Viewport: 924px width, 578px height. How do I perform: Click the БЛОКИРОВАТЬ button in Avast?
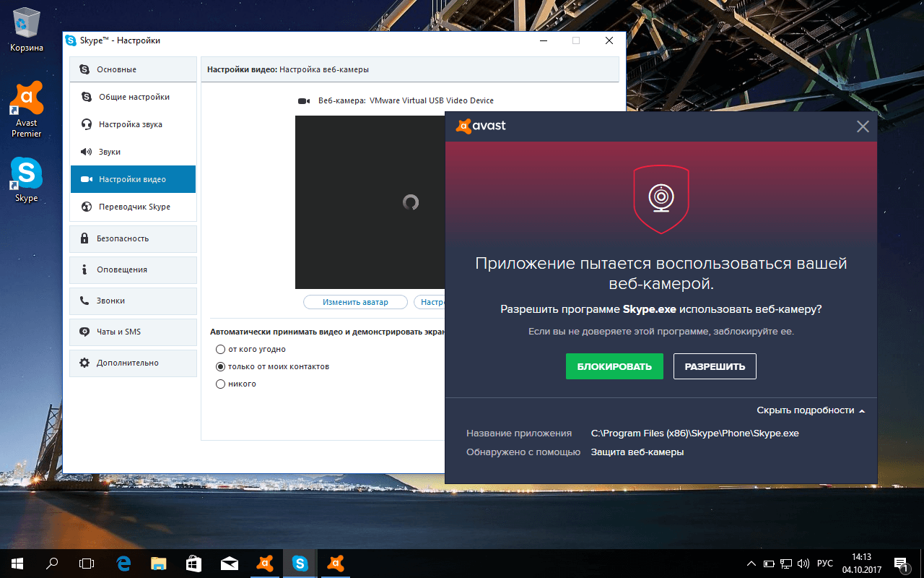coord(614,366)
